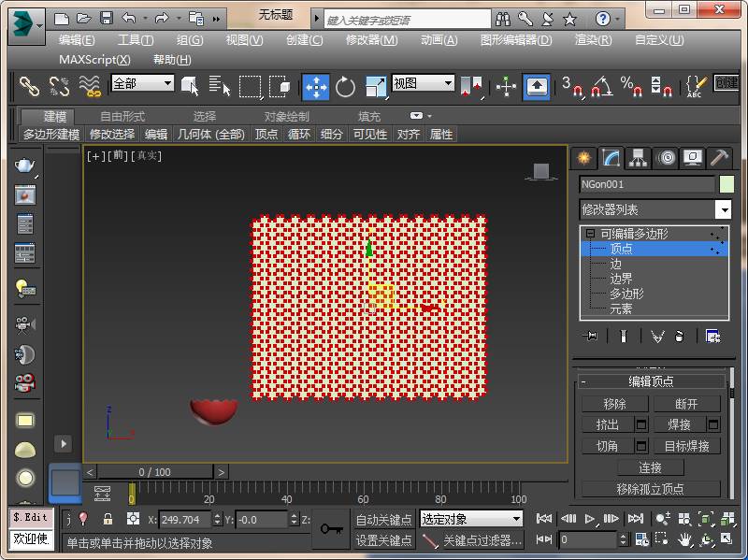Click the NGon001 object color swatch
The width and height of the screenshot is (748, 560).
pos(726,184)
